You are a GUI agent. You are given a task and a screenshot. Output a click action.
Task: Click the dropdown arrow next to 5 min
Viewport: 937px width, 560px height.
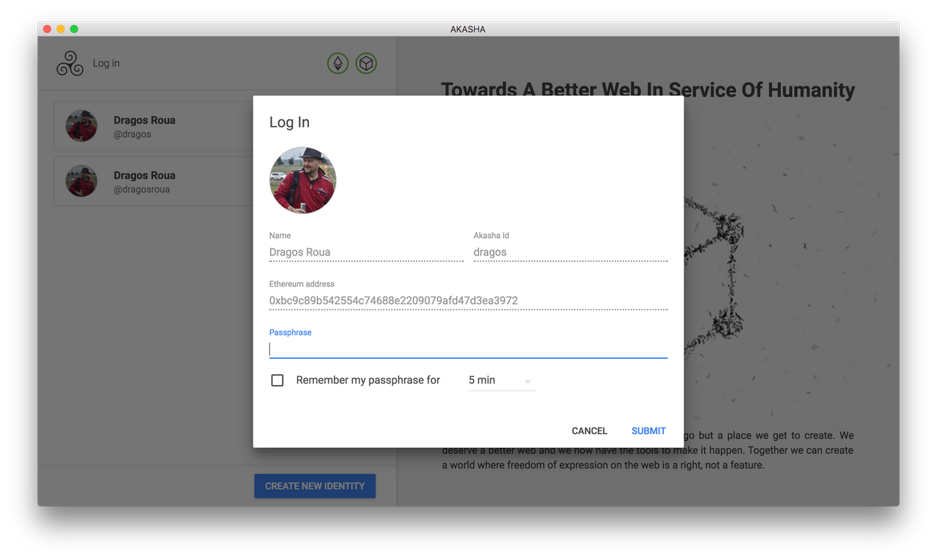[526, 380]
